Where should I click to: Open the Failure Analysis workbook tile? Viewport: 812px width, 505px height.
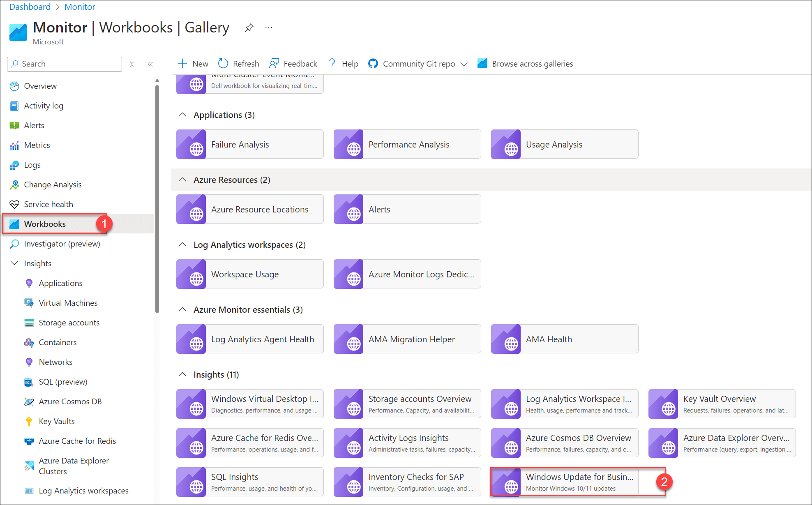click(x=250, y=144)
